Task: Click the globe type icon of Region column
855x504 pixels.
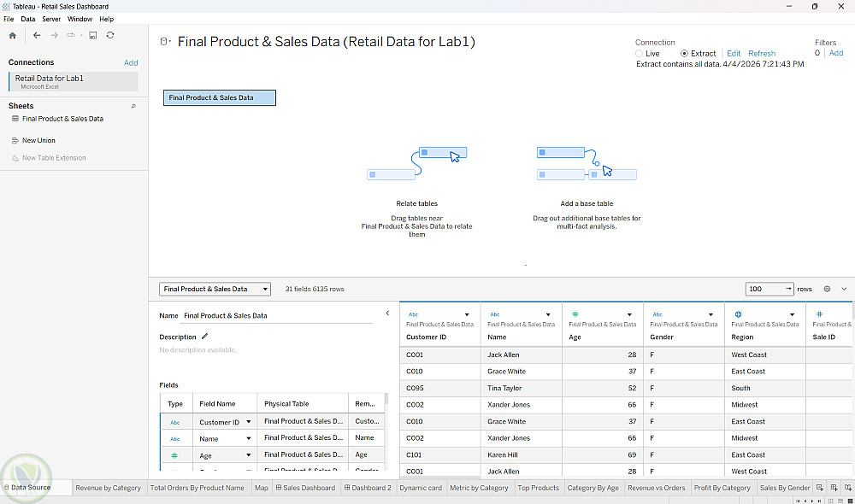Action: pyautogui.click(x=739, y=314)
